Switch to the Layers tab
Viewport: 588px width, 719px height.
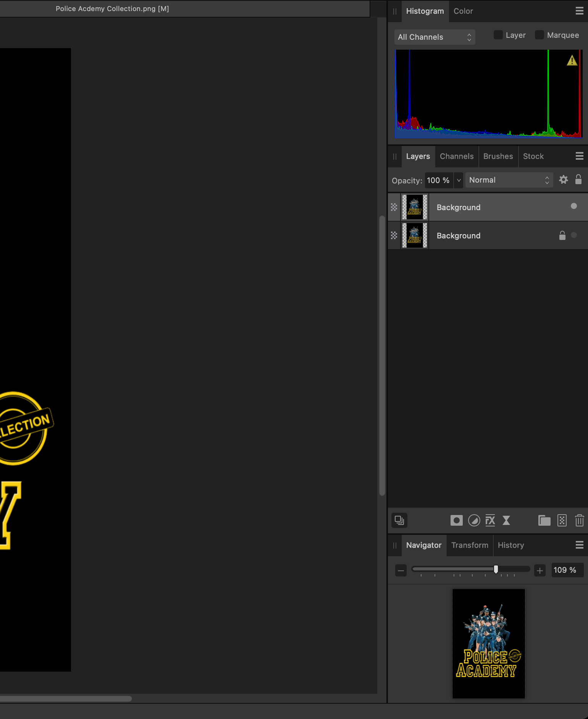point(418,156)
